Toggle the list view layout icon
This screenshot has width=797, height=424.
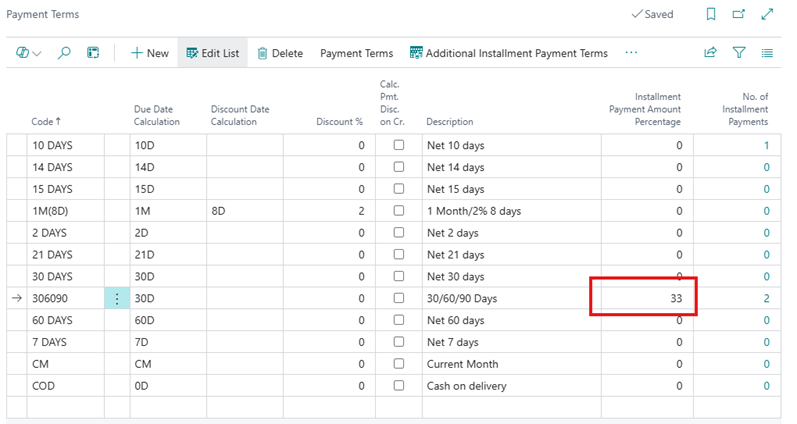tap(767, 53)
